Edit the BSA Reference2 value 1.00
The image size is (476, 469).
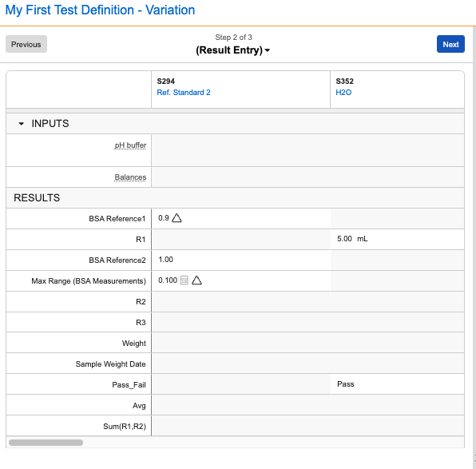(x=240, y=260)
